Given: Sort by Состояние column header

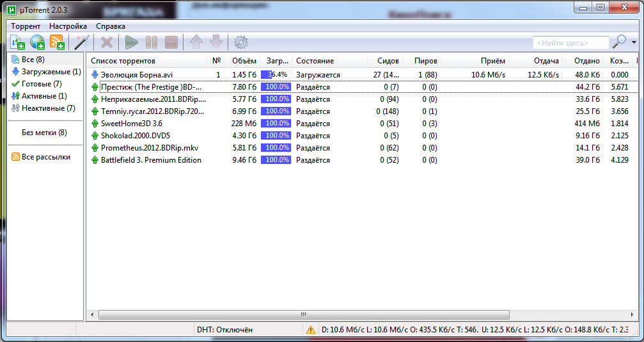Looking at the screenshot, I should [330, 61].
